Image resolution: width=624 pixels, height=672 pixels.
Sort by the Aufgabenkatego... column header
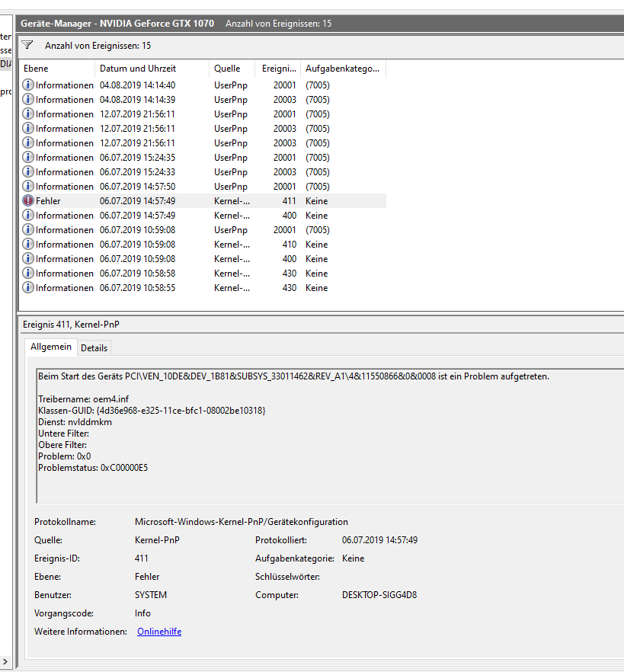point(344,69)
